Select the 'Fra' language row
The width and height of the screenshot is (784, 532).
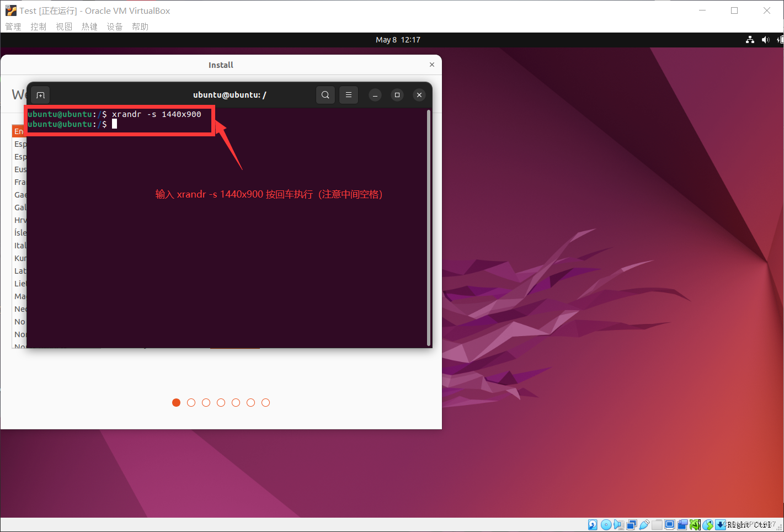[x=19, y=182]
